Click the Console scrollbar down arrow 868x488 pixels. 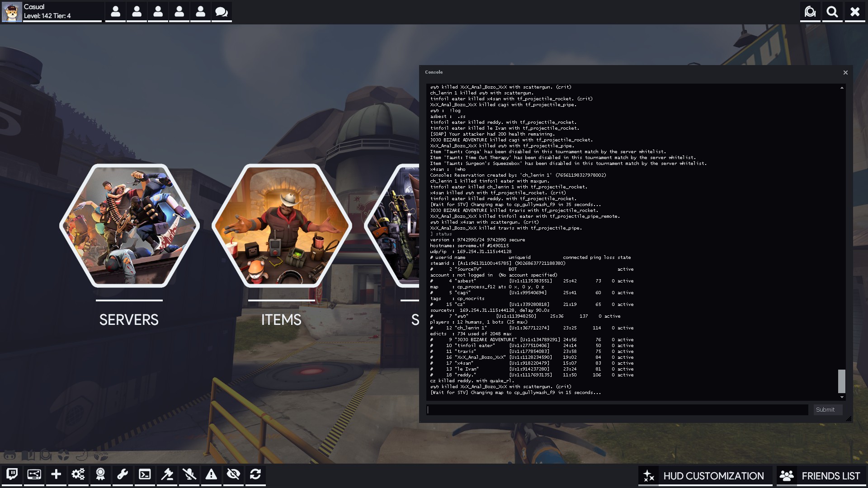842,397
